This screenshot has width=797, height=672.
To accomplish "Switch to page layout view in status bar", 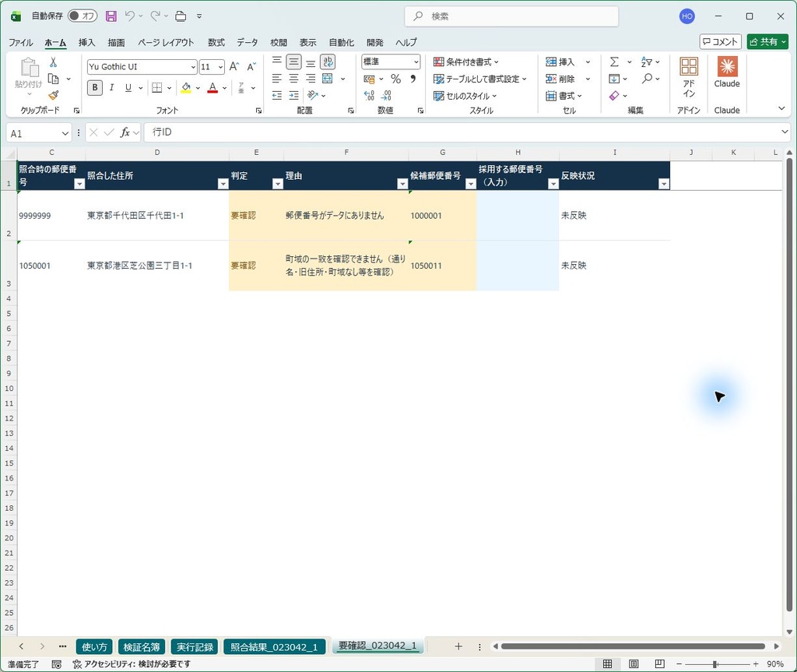I will pyautogui.click(x=634, y=664).
